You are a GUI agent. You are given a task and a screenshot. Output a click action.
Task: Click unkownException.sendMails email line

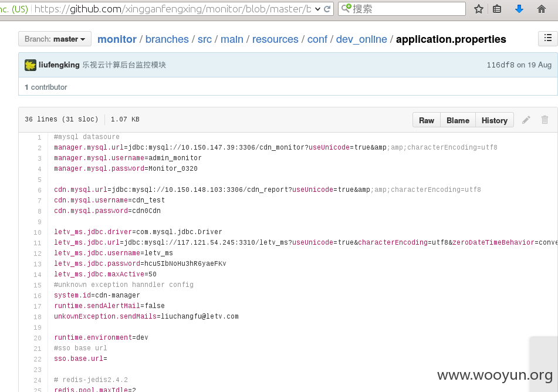(x=146, y=316)
